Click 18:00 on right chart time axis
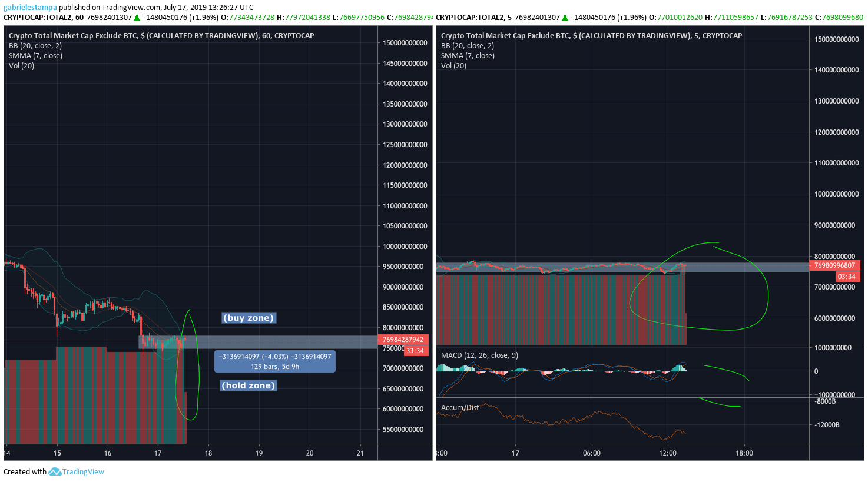Image resolution: width=868 pixels, height=482 pixels. click(744, 453)
